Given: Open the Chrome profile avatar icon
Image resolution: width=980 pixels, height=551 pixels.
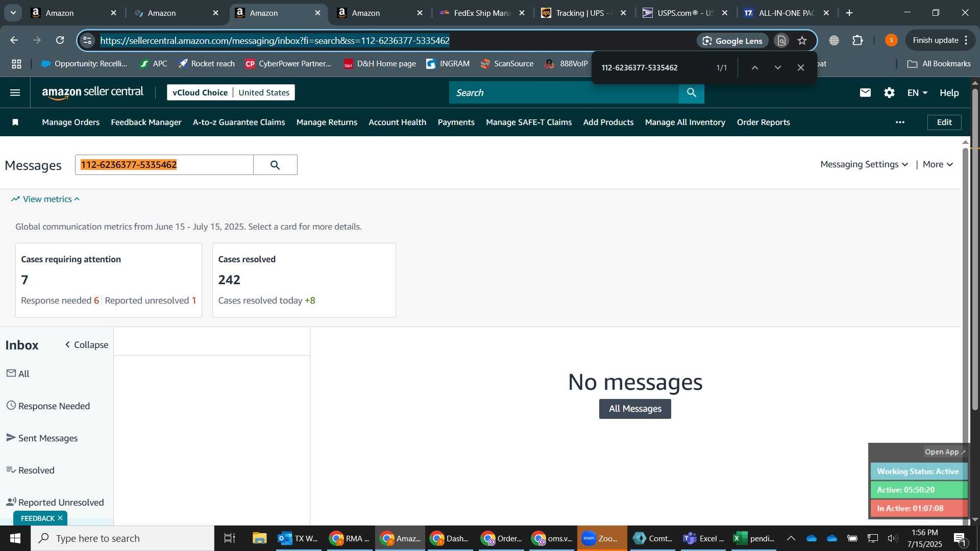Looking at the screenshot, I should pos(891,40).
